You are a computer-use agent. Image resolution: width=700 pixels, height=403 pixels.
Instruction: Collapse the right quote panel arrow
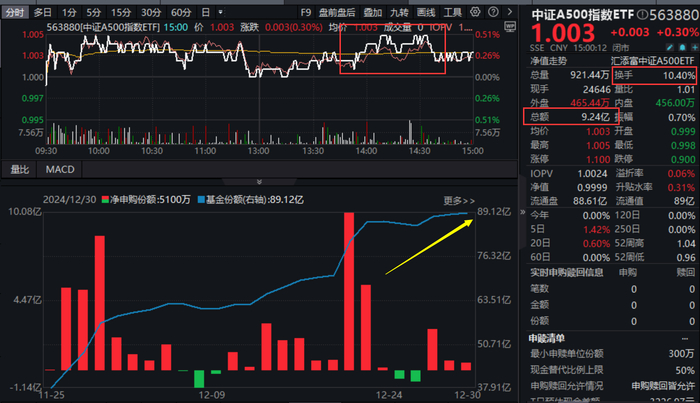(522, 212)
